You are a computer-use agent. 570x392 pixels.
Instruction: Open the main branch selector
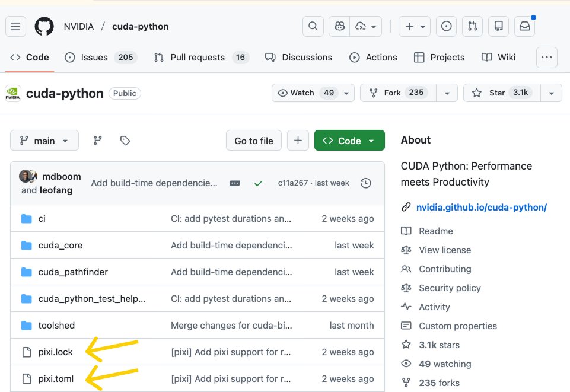[x=44, y=141]
